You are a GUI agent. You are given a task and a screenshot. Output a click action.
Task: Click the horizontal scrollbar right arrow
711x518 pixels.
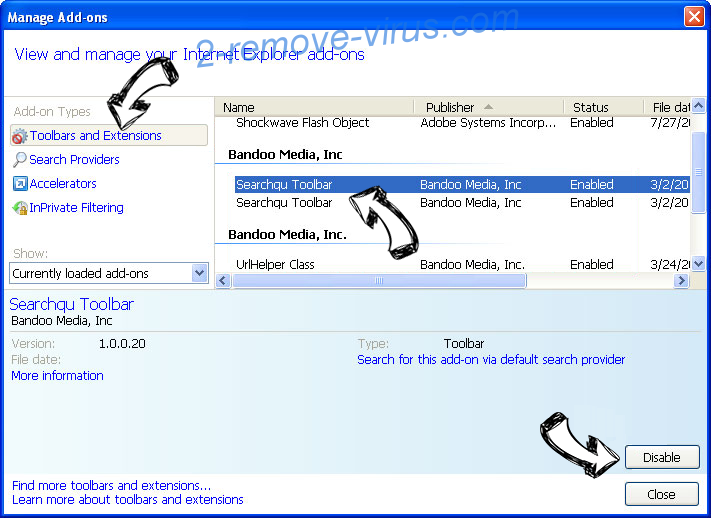click(x=681, y=282)
